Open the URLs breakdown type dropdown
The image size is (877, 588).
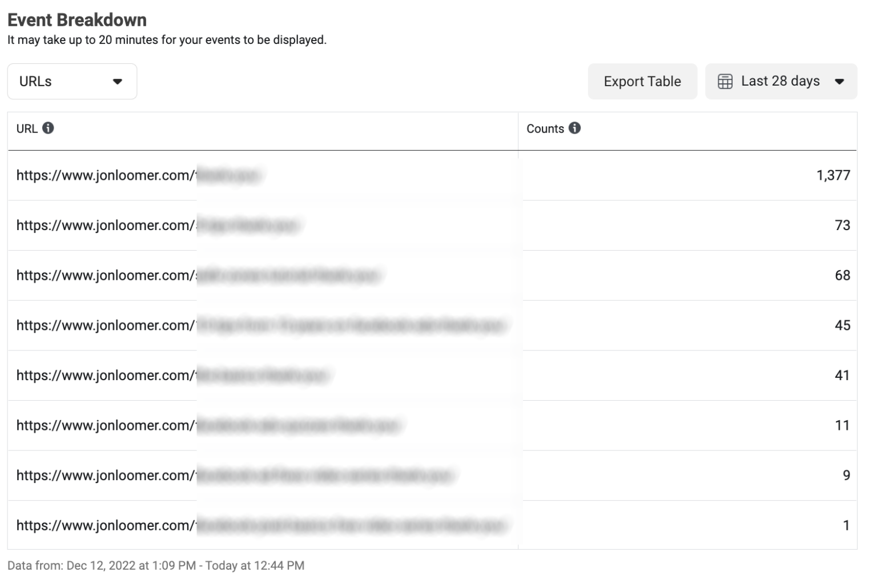pos(72,81)
